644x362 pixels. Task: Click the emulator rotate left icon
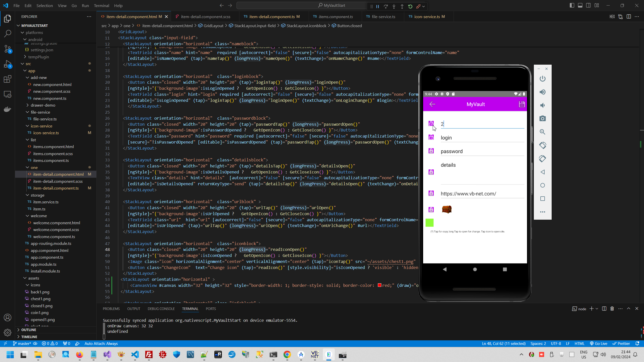pos(543,145)
